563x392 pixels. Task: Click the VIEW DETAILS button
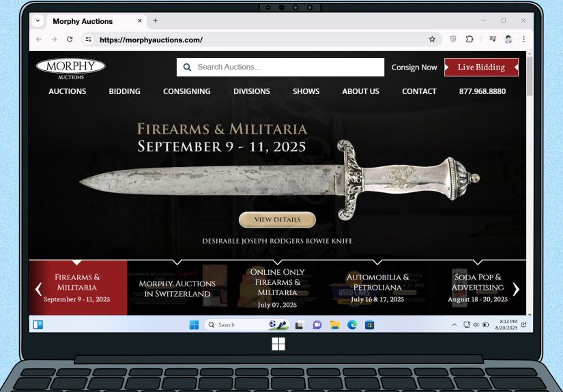tap(277, 220)
